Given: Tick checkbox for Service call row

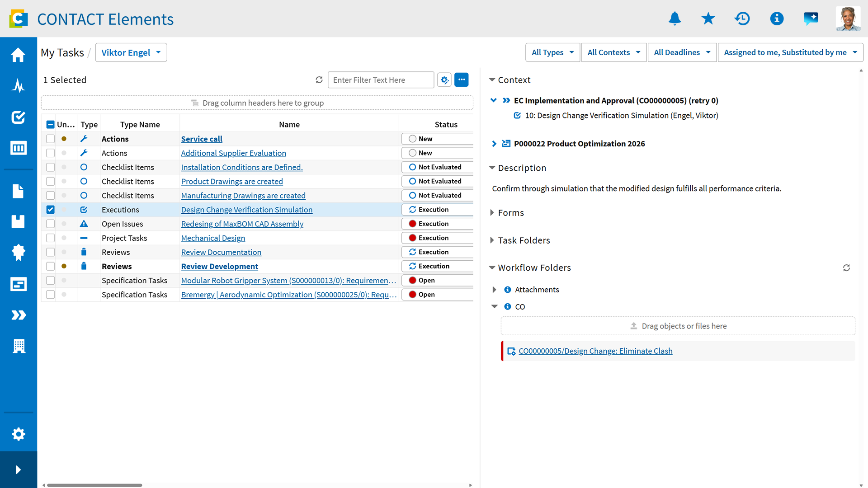Looking at the screenshot, I should 50,139.
